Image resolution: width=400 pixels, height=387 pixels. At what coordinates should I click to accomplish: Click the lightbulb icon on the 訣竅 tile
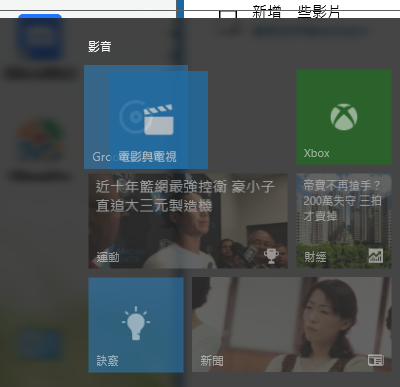[x=136, y=323]
